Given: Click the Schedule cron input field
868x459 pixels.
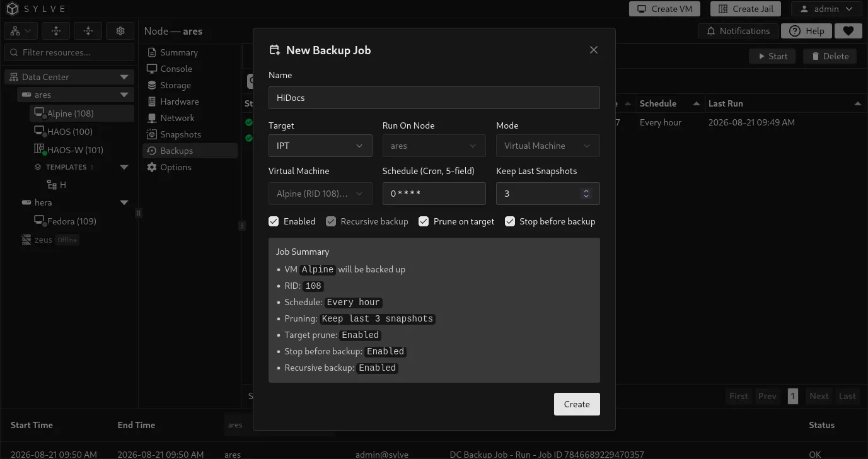Looking at the screenshot, I should coord(434,194).
